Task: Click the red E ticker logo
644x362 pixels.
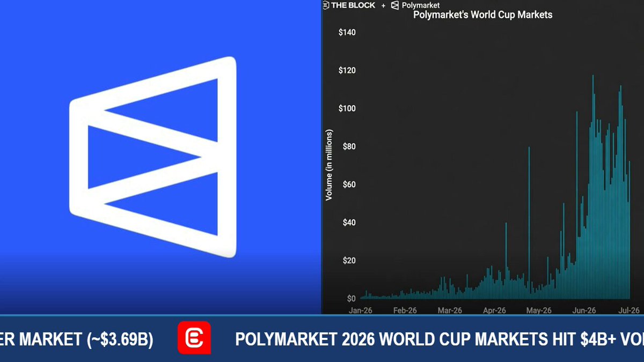Action: [x=194, y=338]
